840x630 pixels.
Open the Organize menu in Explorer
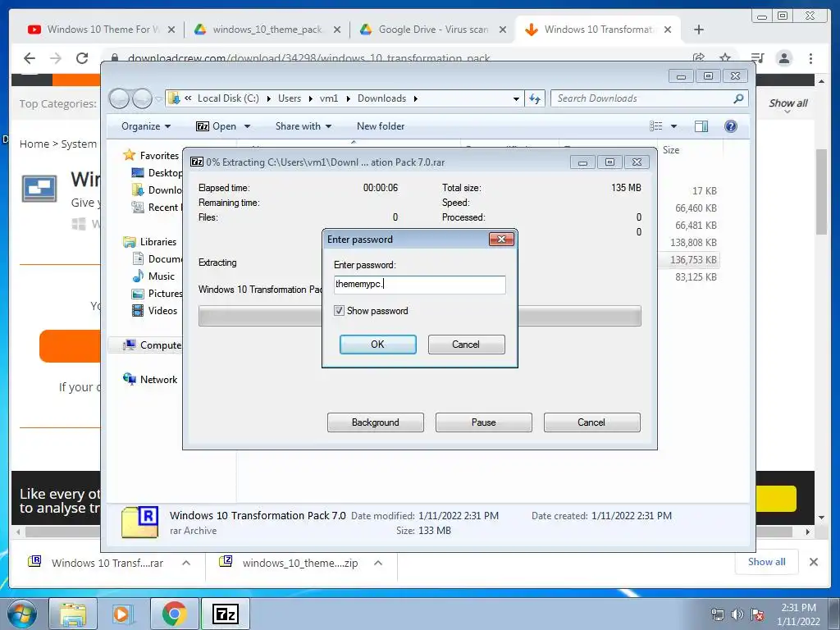pyautogui.click(x=146, y=126)
